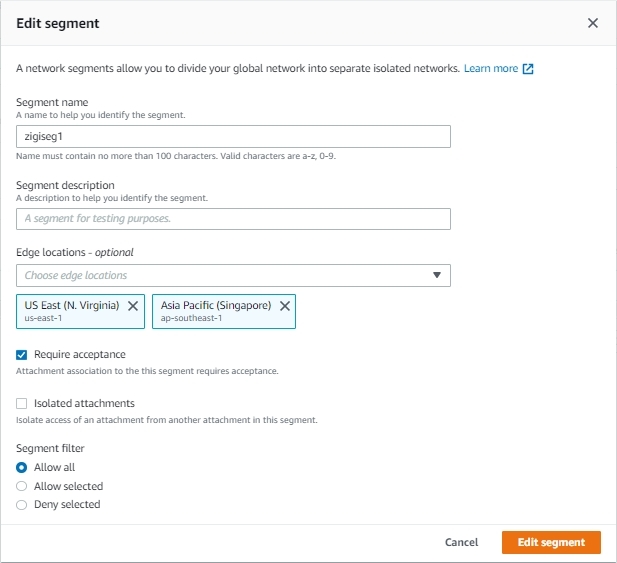Select the ap-southeast-1 location token
617x563 pixels.
pos(224,311)
